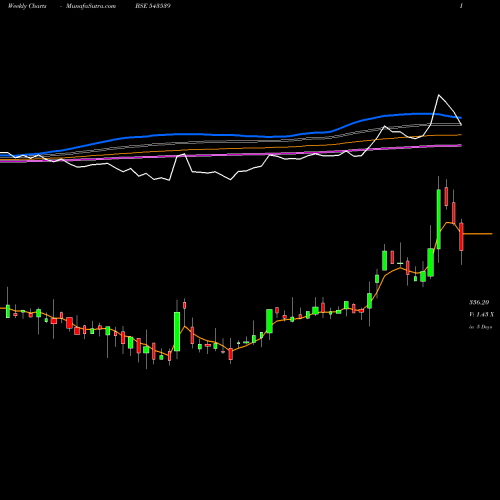The width and height of the screenshot is (500, 500).
Task: Click the "BSE 543539" symbol text
Action: [153, 6]
